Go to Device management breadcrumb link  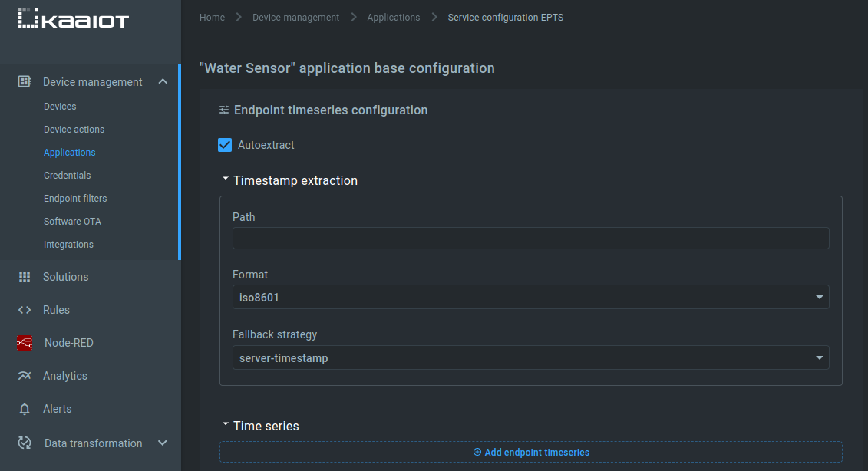tap(295, 18)
